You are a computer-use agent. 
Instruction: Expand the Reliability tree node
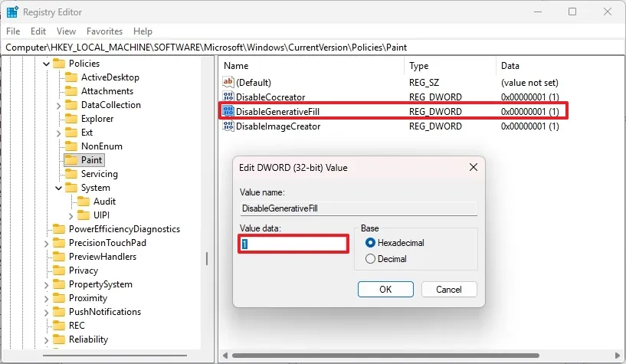(x=46, y=340)
